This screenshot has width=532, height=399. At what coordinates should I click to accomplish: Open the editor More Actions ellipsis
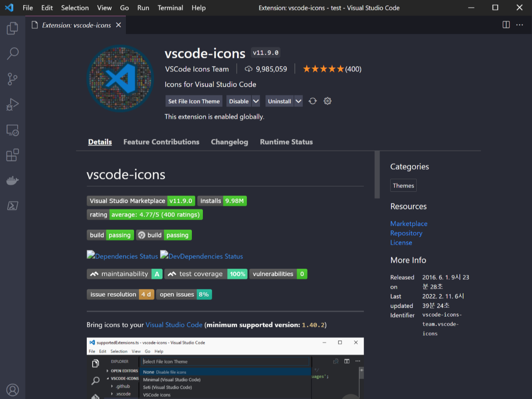coord(519,25)
